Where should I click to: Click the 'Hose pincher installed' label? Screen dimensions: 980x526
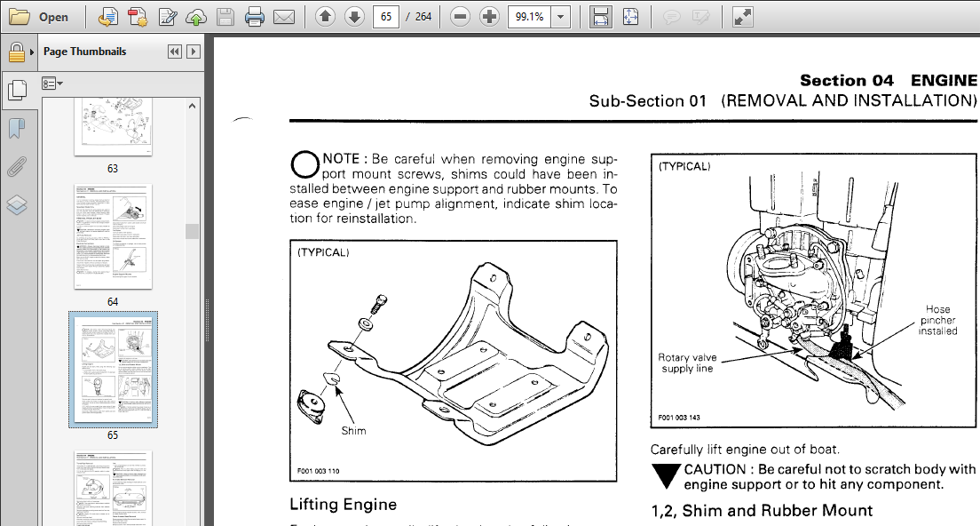937,320
